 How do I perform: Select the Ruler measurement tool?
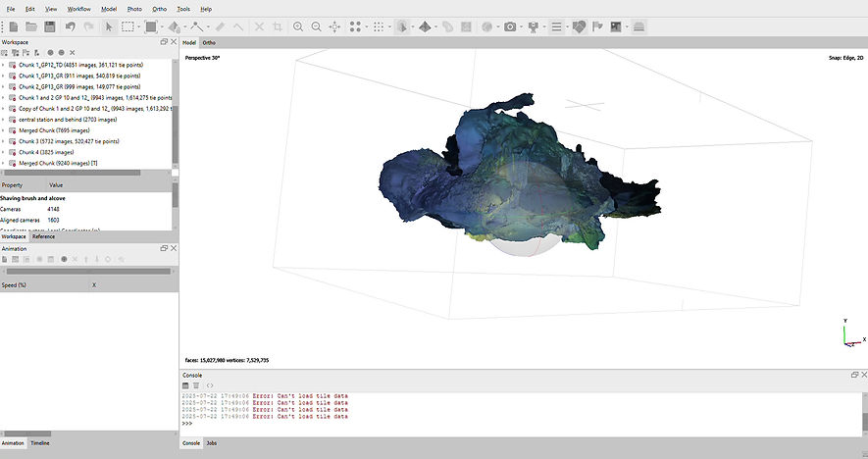tap(220, 26)
